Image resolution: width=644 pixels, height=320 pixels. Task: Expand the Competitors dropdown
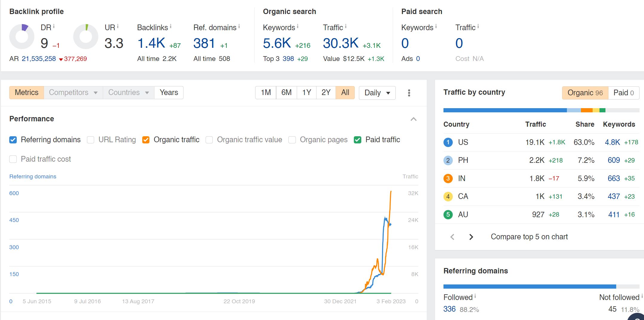click(x=73, y=93)
